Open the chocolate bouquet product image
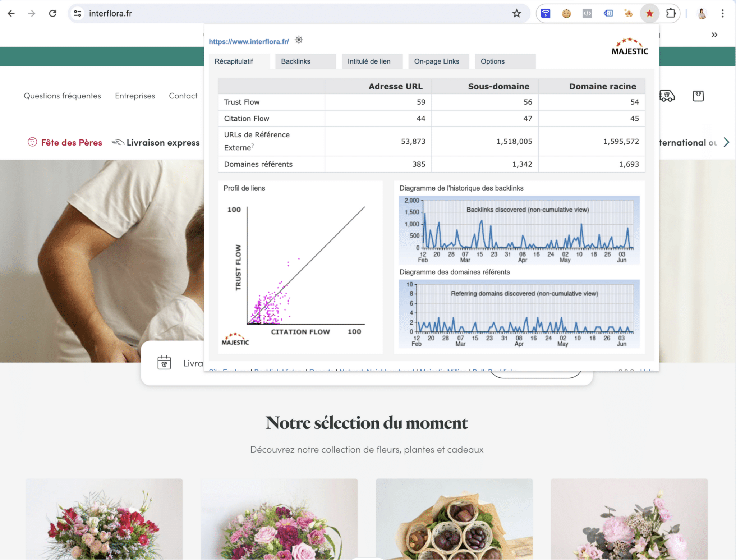This screenshot has width=736, height=560. (x=454, y=519)
